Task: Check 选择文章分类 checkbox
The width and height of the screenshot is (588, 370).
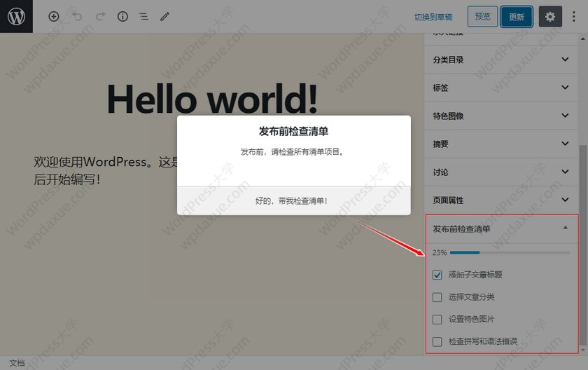Action: tap(437, 297)
